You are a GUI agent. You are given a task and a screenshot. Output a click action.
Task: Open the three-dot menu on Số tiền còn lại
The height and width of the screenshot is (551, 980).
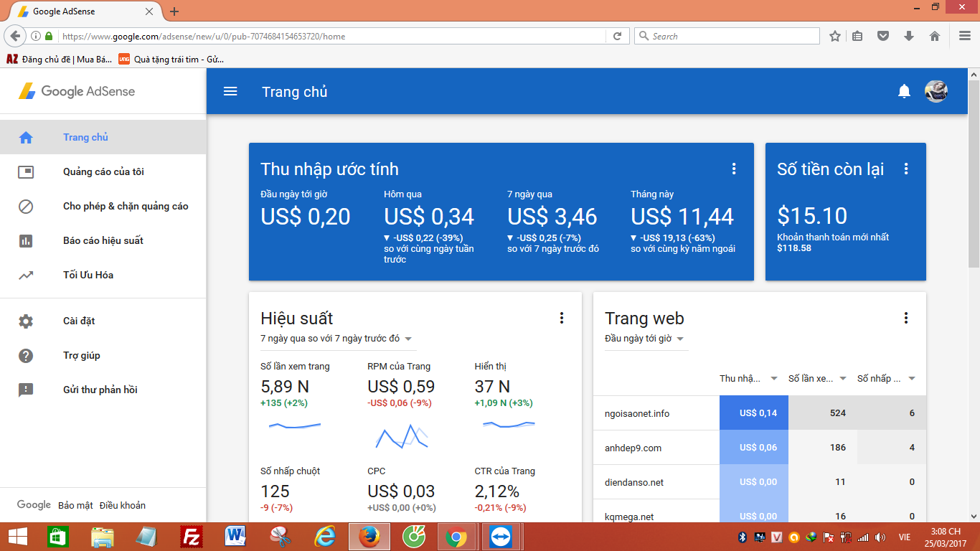point(905,169)
